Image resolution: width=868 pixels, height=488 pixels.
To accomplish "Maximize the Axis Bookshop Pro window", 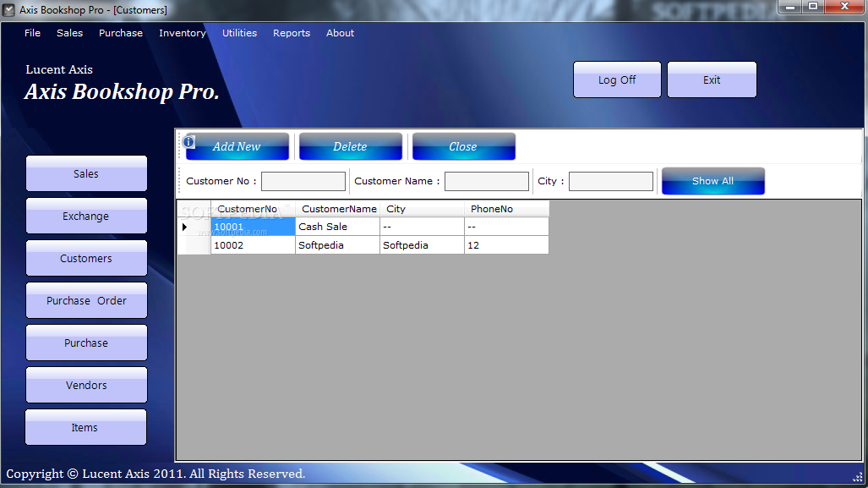I will (813, 7).
